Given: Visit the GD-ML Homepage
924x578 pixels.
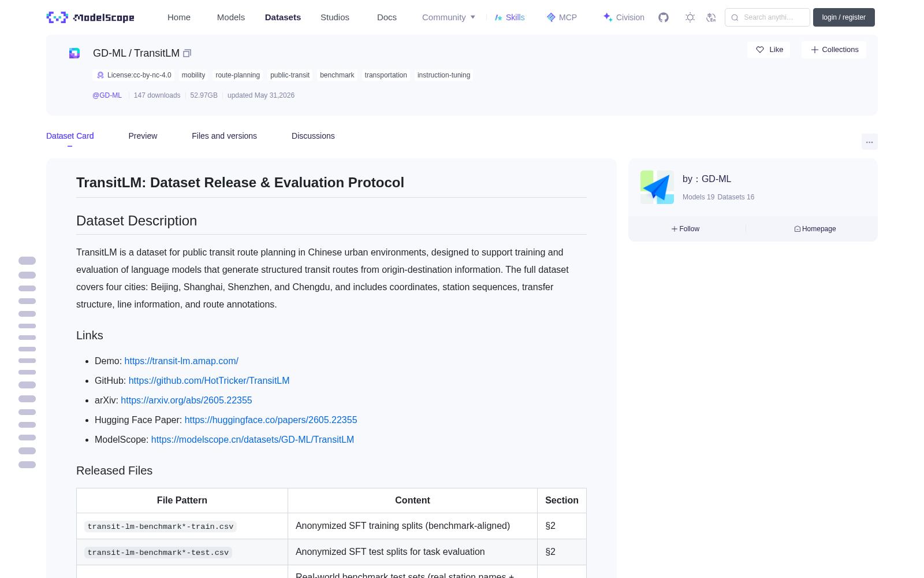Looking at the screenshot, I should (x=815, y=229).
